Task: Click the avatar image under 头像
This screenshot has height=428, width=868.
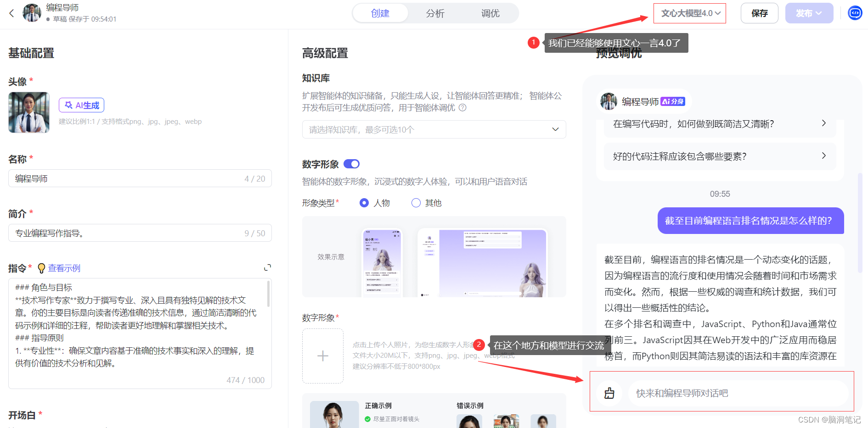Action: point(29,112)
